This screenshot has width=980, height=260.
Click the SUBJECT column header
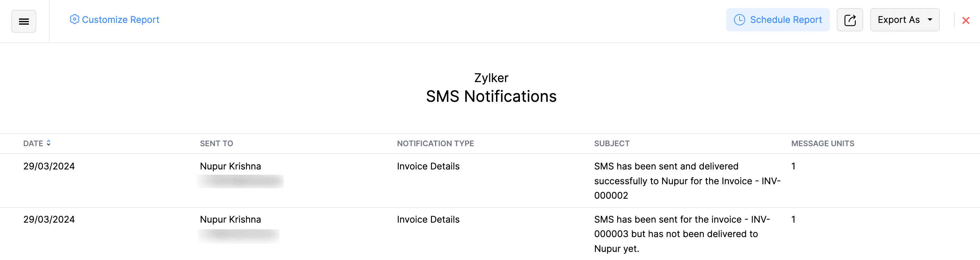tap(611, 143)
